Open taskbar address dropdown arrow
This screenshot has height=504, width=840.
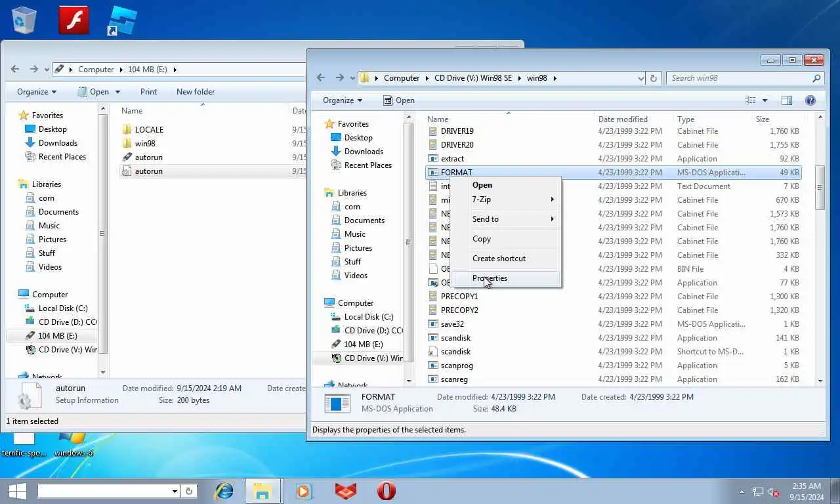(x=175, y=491)
